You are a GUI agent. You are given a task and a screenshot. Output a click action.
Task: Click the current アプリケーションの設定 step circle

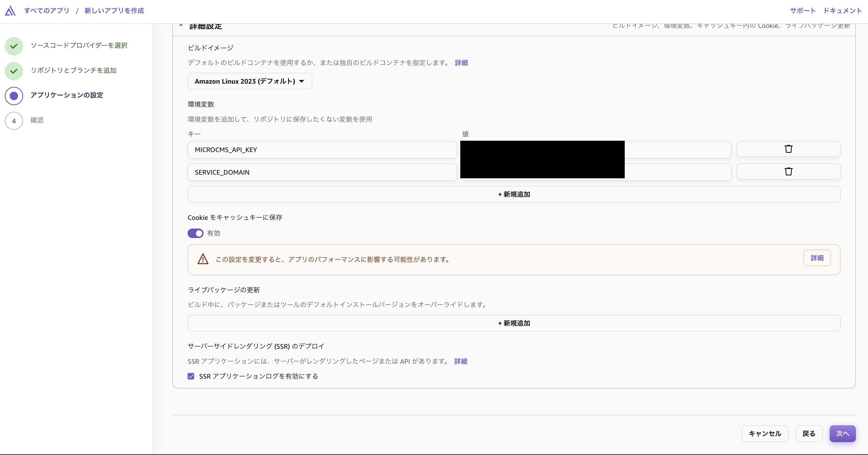[14, 96]
